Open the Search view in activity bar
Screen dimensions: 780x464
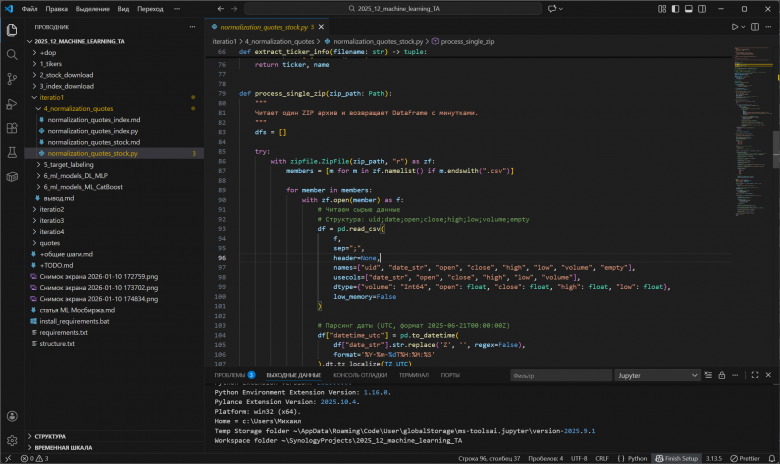(11, 53)
